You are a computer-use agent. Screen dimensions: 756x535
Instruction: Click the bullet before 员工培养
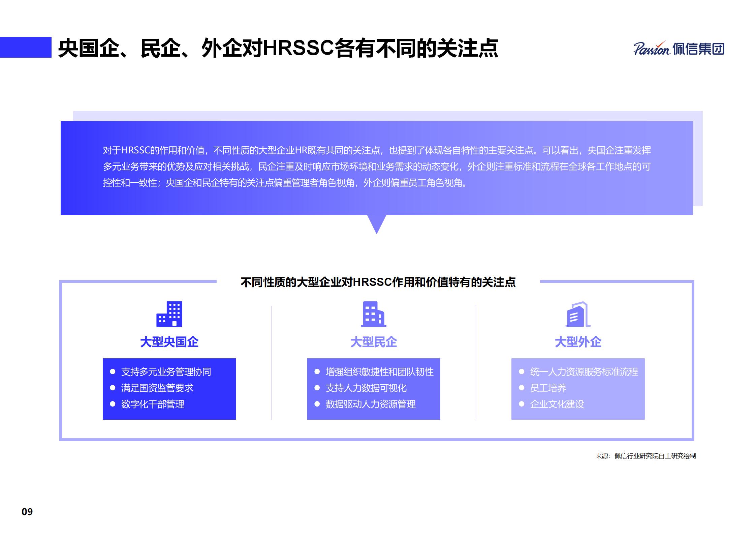[x=522, y=388]
